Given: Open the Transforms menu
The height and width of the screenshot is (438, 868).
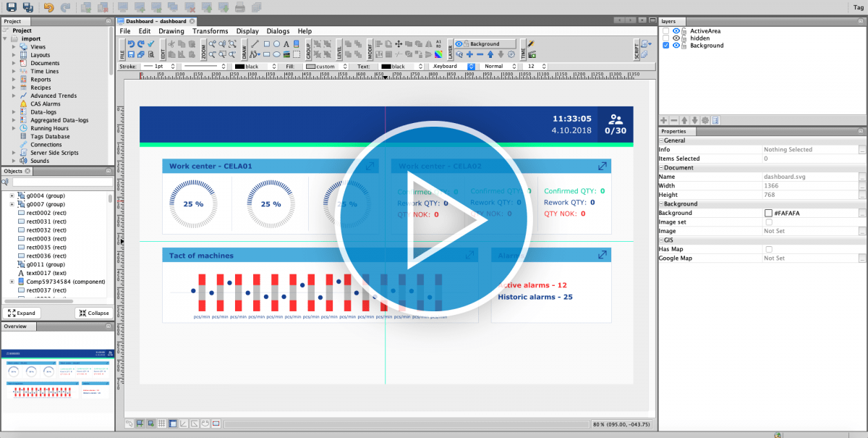Looking at the screenshot, I should coord(210,31).
